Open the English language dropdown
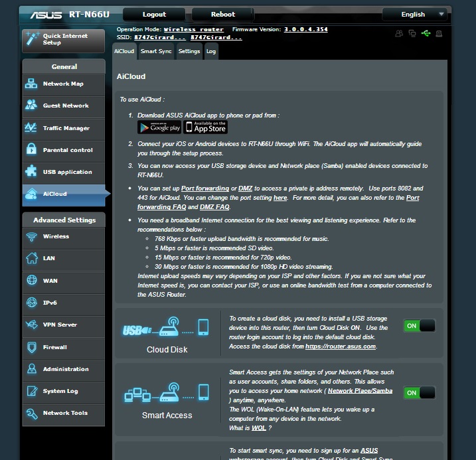476x460 pixels. coord(414,14)
